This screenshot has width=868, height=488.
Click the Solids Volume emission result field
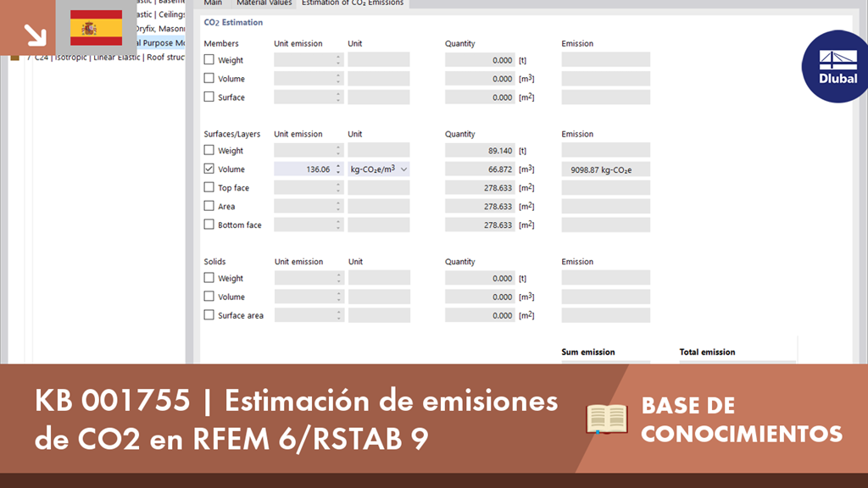(x=605, y=297)
